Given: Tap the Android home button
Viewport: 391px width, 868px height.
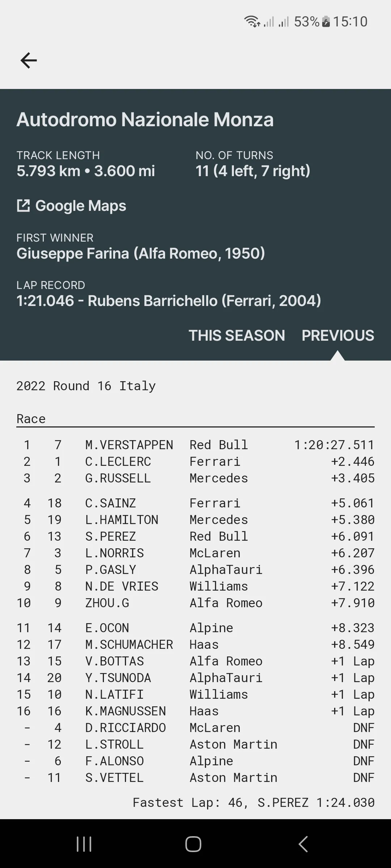Looking at the screenshot, I should (x=193, y=844).
